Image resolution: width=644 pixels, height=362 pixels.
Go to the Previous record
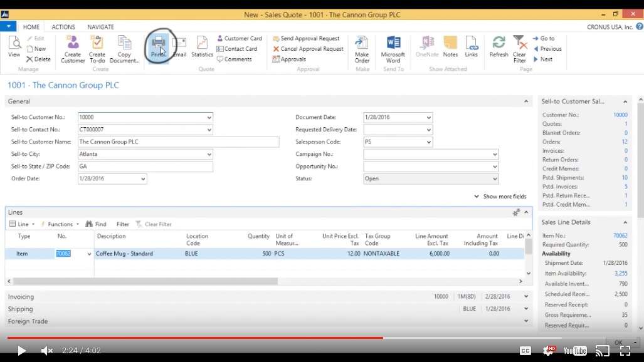(x=547, y=48)
